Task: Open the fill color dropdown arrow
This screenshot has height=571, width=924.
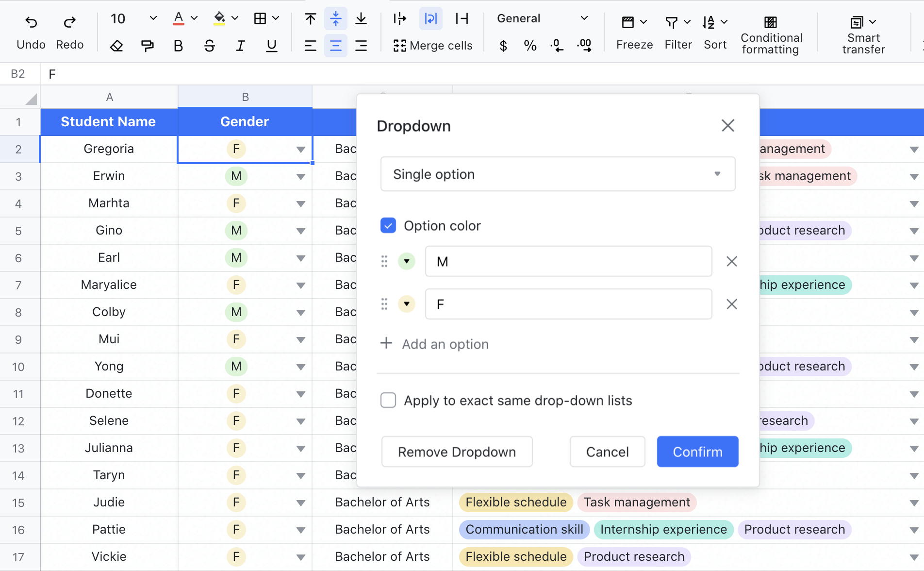Action: [235, 18]
